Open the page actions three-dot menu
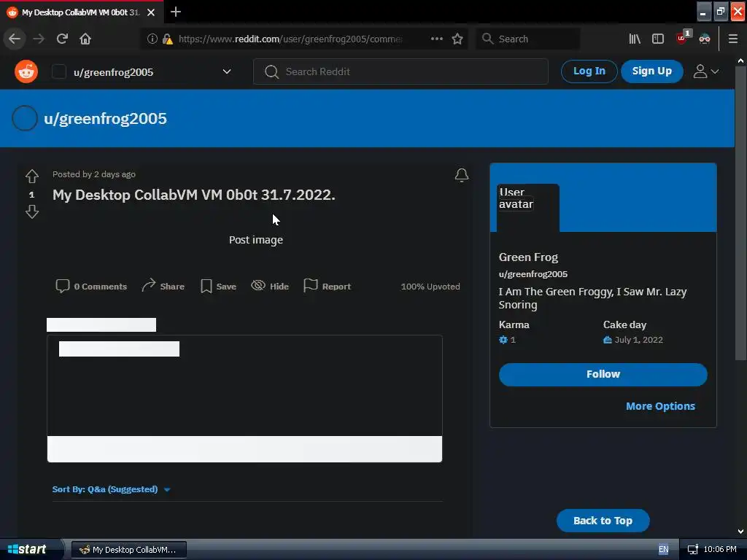This screenshot has width=747, height=560. [436, 39]
